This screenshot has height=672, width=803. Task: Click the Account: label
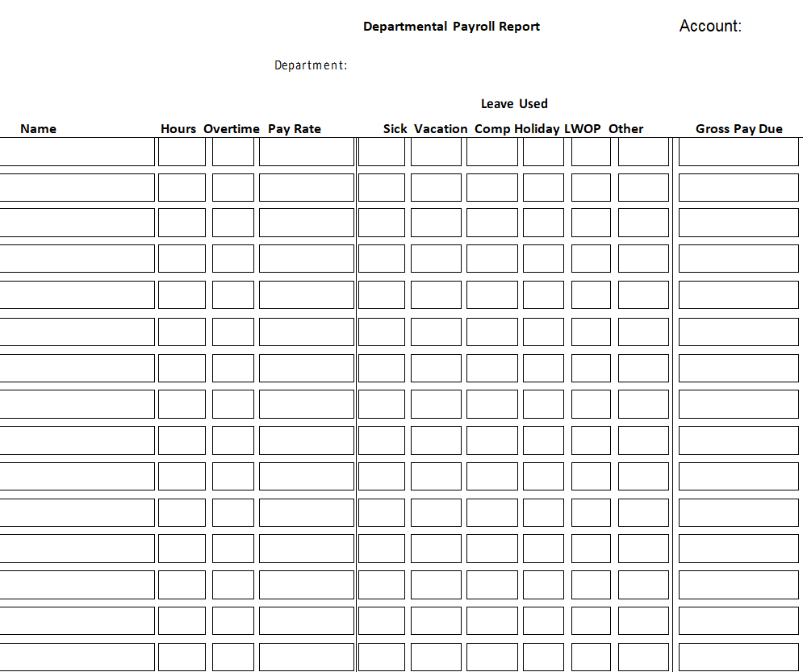tap(710, 26)
